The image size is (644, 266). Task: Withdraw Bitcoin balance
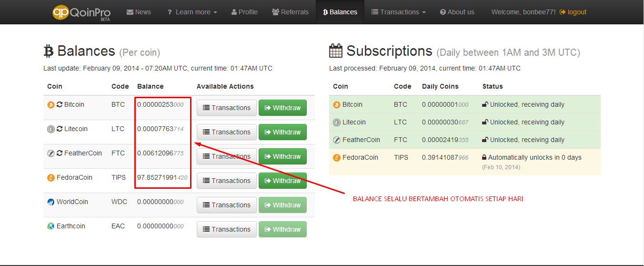[282, 108]
